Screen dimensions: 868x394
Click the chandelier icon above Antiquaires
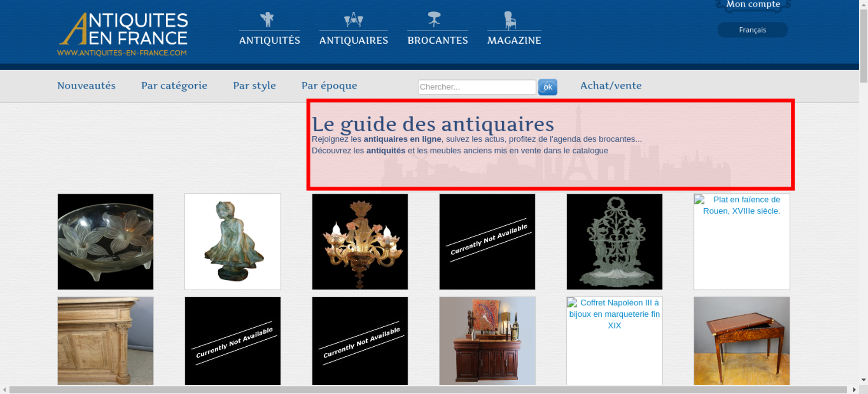pos(353,20)
